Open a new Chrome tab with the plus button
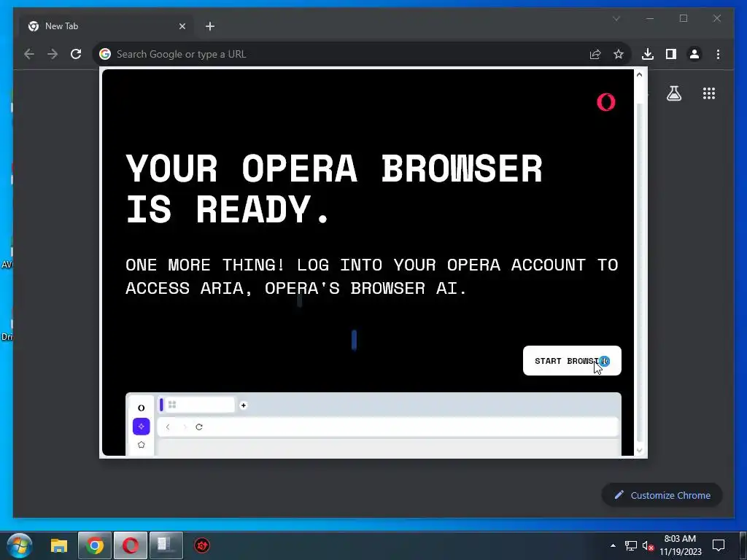Viewport: 747px width, 560px height. (210, 26)
